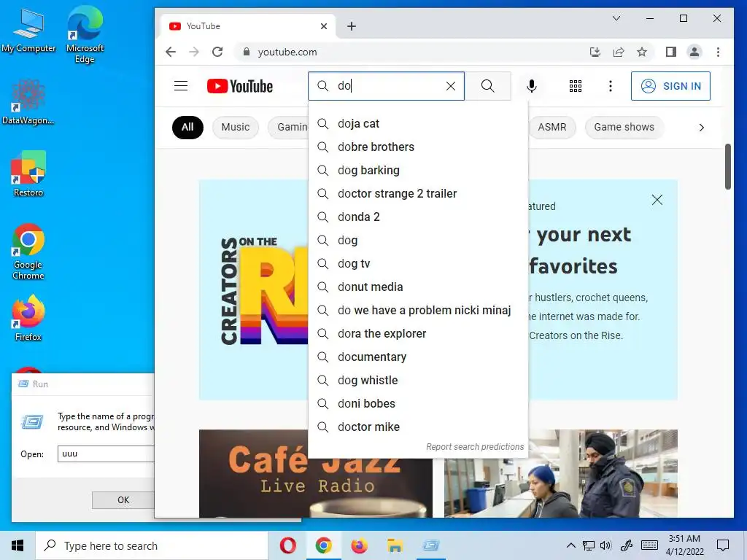This screenshot has height=560, width=747.
Task: Click the Windows Start button
Action: pos(18,545)
